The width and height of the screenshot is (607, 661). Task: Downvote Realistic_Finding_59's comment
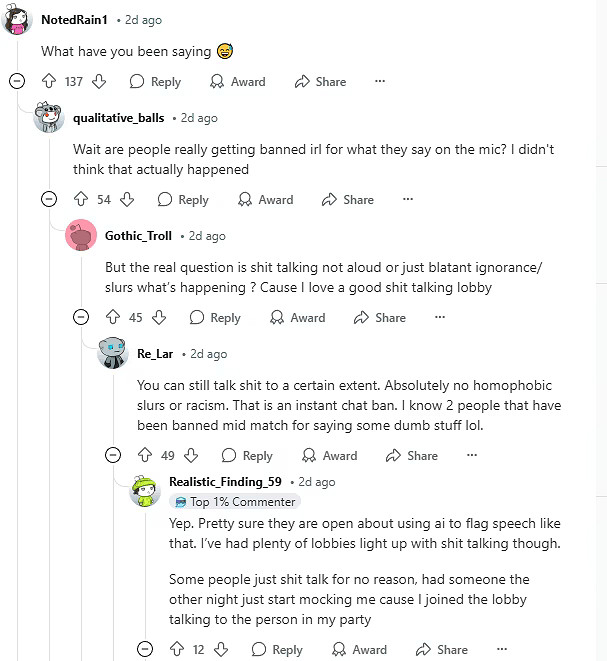221,650
